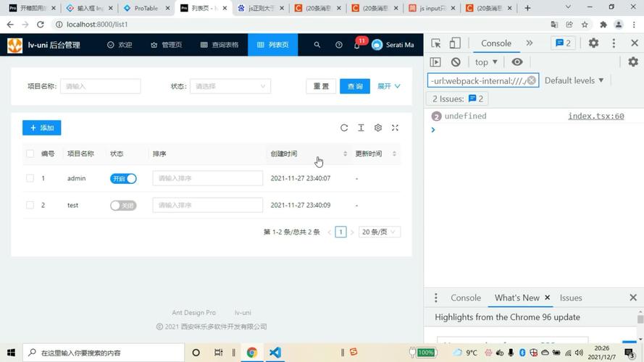Viewport: 644px width, 362px height.
Task: Focus the Windows taskbar search box
Action: pyautogui.click(x=104, y=353)
